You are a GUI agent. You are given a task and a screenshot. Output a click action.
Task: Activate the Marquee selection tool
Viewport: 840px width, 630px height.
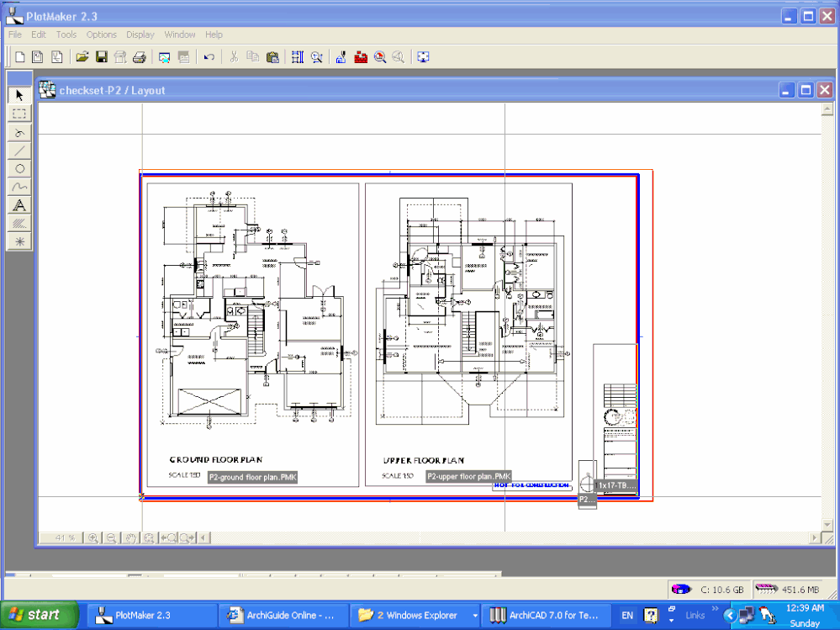18,114
